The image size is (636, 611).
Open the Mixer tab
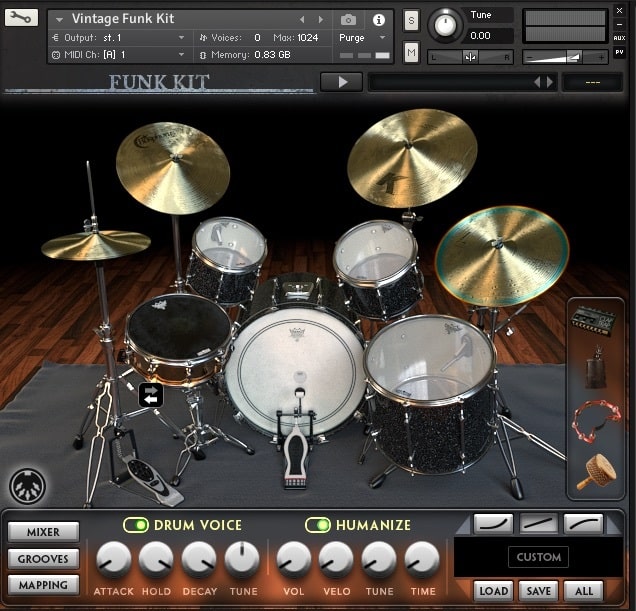43,533
